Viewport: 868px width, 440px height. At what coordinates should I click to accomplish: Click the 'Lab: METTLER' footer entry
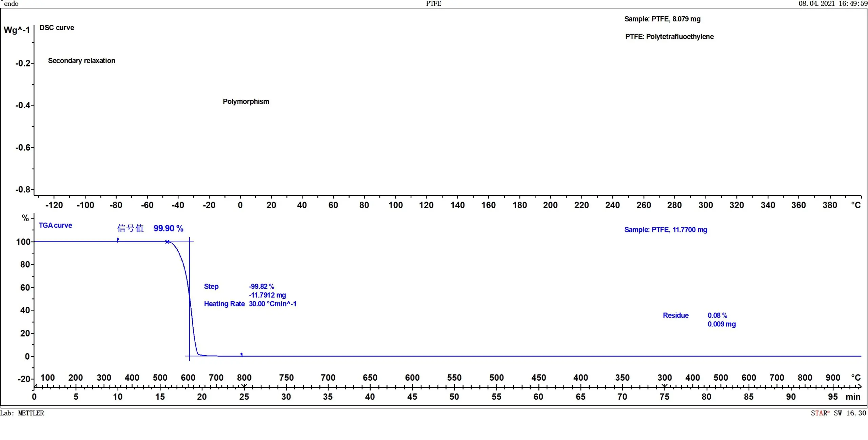(x=22, y=413)
